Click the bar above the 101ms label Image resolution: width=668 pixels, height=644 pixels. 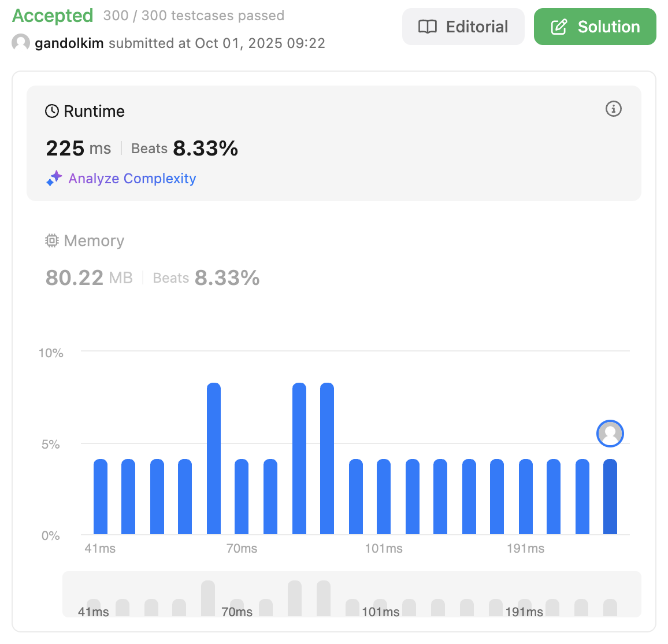(x=384, y=497)
